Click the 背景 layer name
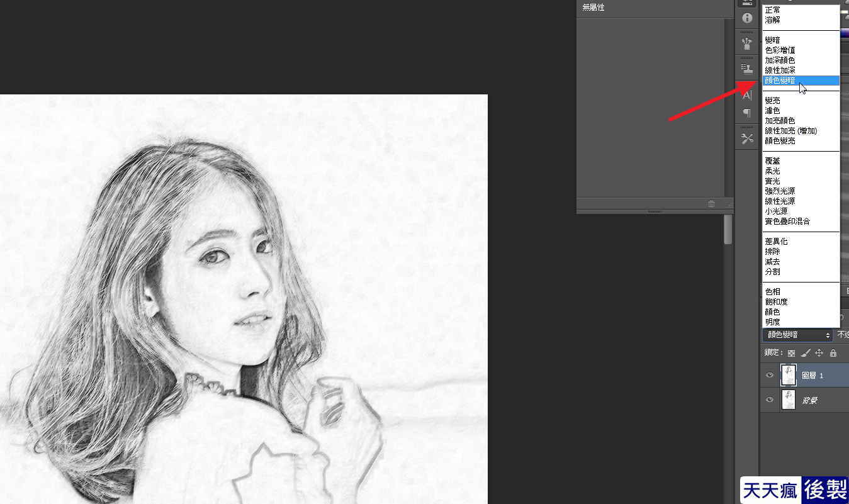The image size is (849, 504). coord(809,400)
